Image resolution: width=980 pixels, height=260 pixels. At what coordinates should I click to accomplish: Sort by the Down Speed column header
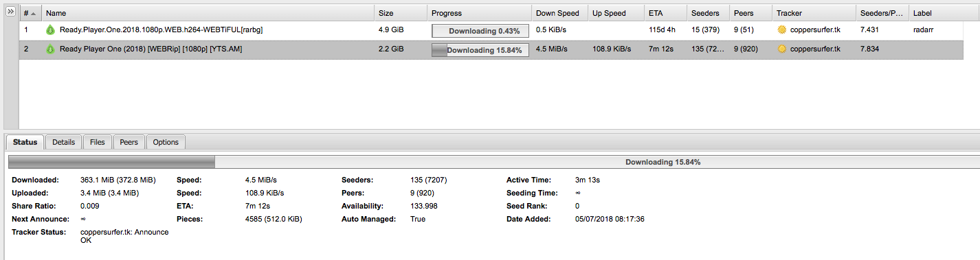[559, 13]
